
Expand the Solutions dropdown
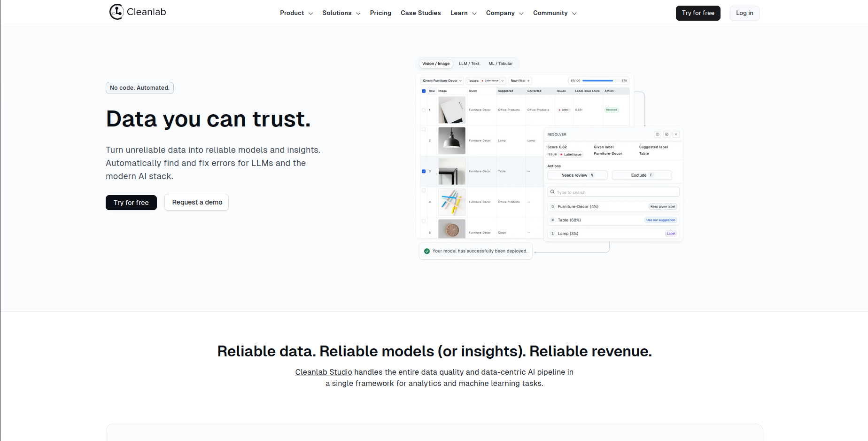[x=341, y=13]
